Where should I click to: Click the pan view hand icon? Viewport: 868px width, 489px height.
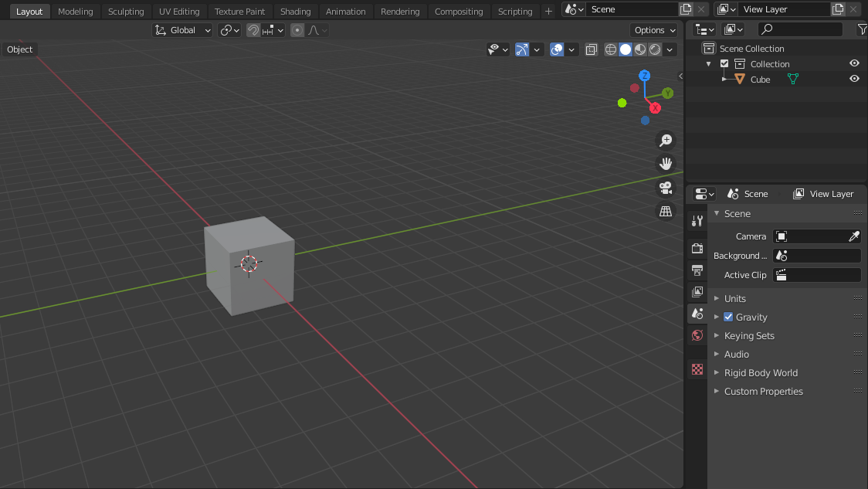click(666, 164)
